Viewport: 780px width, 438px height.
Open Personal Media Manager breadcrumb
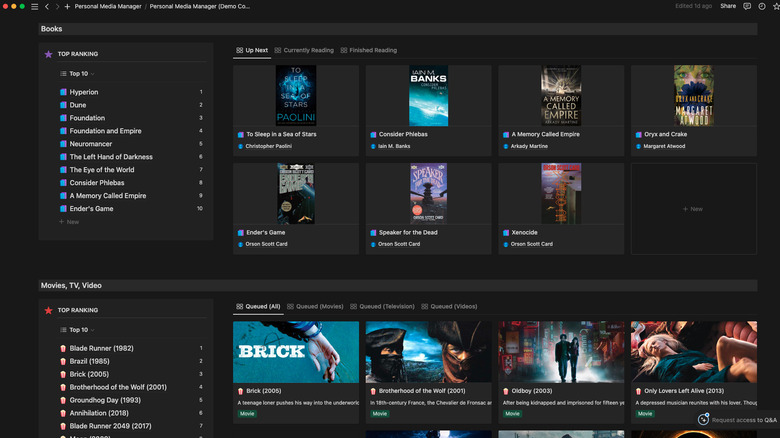tap(107, 6)
